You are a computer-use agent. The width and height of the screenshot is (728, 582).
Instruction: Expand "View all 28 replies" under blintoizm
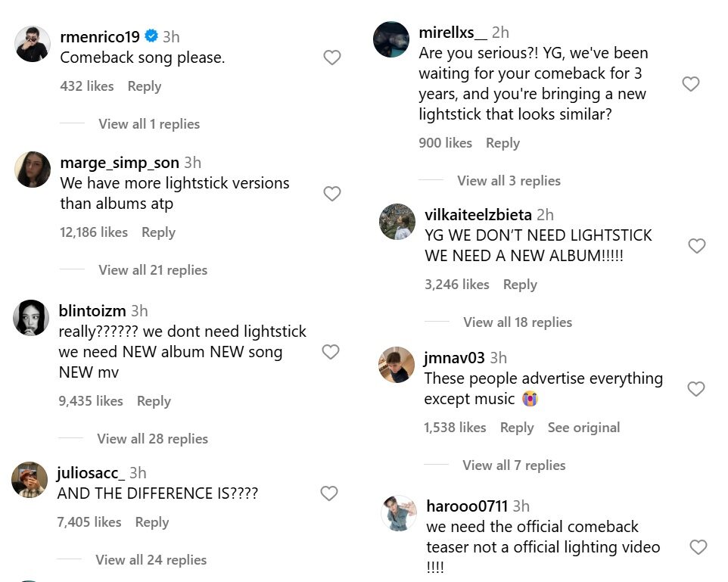[x=152, y=439]
